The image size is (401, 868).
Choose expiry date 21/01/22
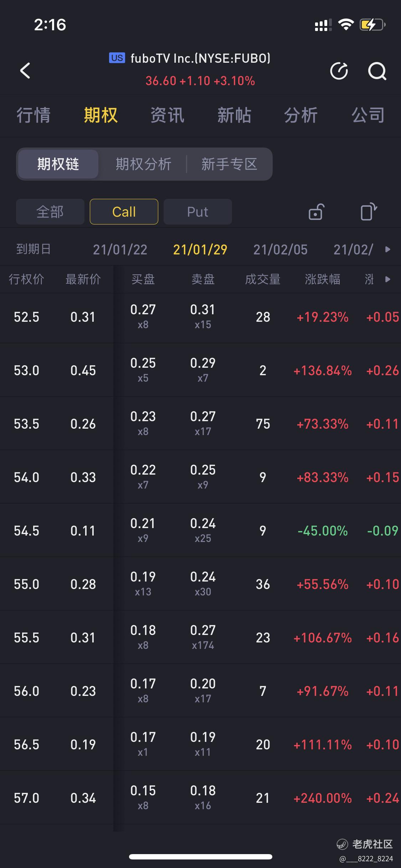120,249
